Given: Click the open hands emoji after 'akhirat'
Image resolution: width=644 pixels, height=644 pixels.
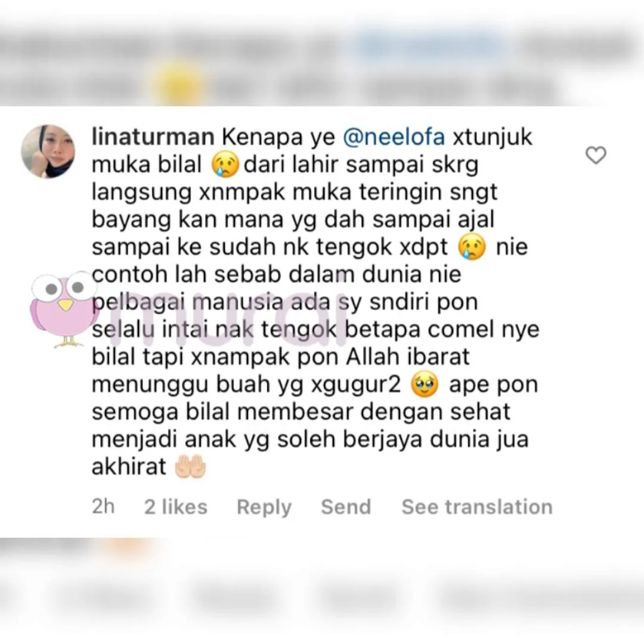Looking at the screenshot, I should point(190,467).
